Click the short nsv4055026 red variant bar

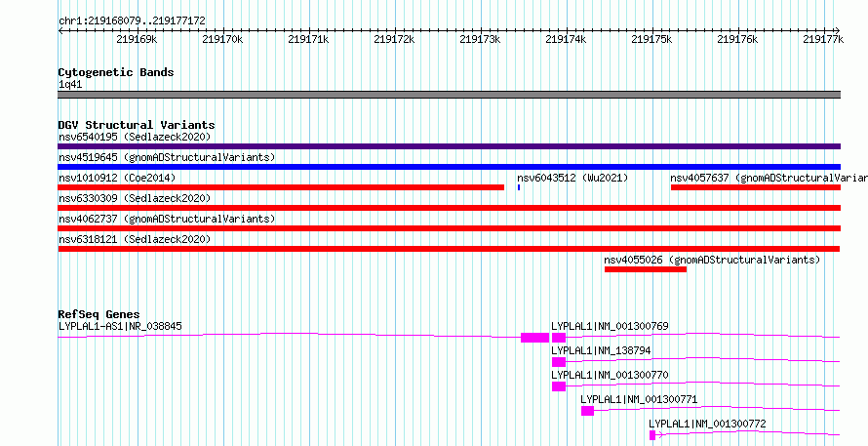pos(646,269)
